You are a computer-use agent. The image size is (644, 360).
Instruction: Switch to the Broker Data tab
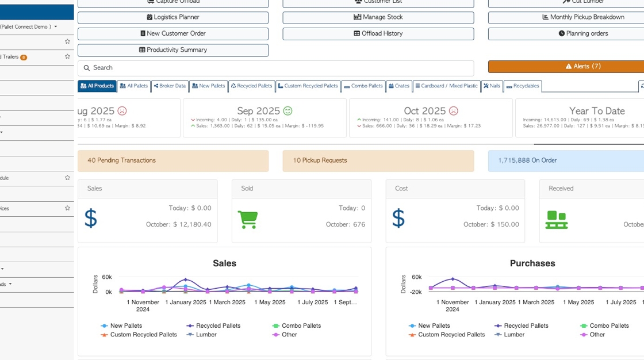coord(170,86)
